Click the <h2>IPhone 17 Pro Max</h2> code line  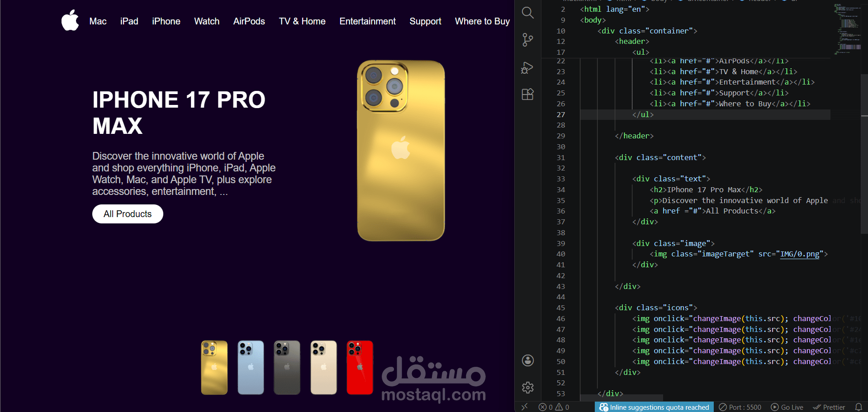point(706,189)
